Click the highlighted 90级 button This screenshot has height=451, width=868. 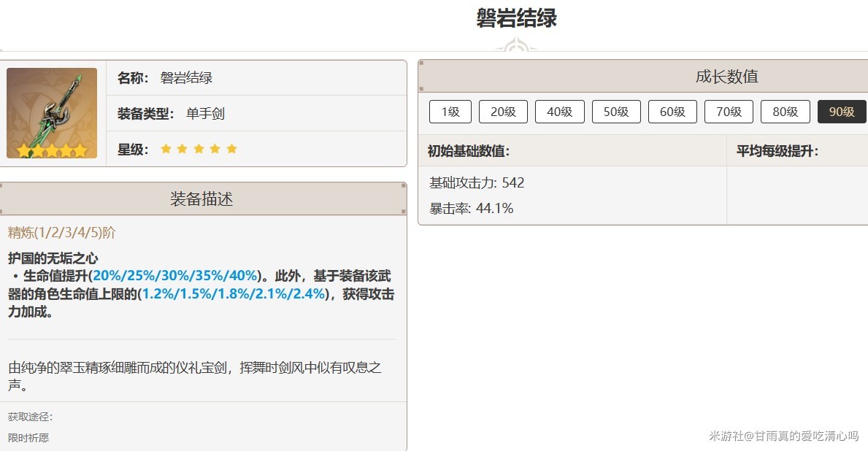(841, 112)
